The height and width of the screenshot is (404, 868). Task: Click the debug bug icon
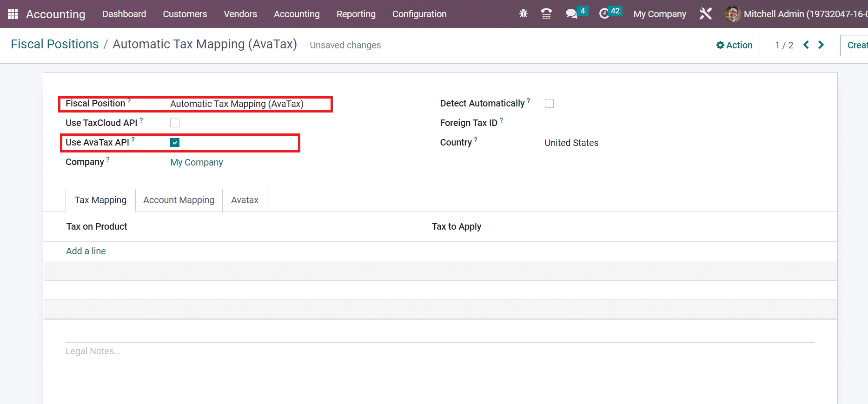pos(523,14)
